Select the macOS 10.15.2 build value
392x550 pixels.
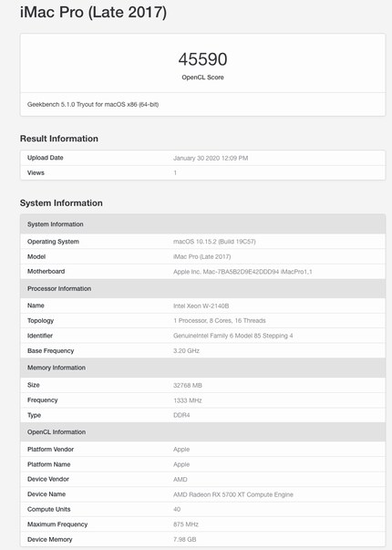click(x=214, y=242)
